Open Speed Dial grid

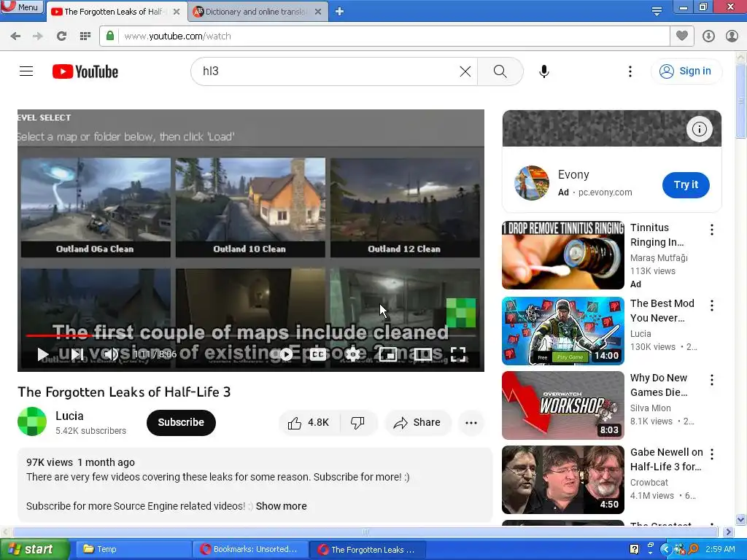tap(85, 36)
